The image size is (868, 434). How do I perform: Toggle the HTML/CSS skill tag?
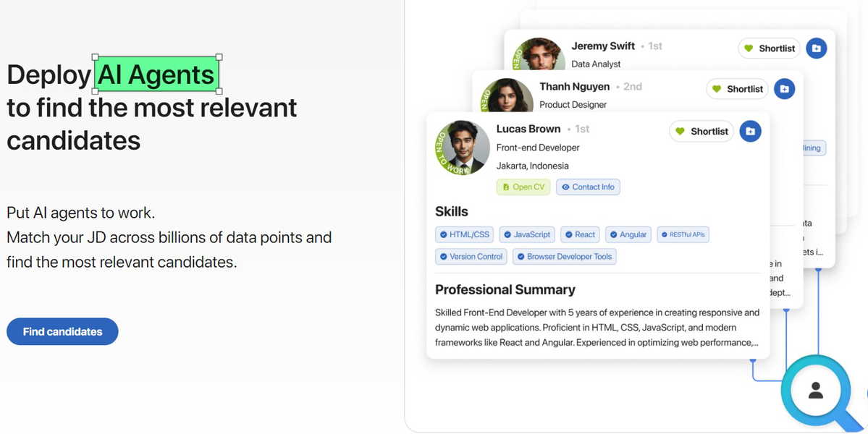(465, 234)
